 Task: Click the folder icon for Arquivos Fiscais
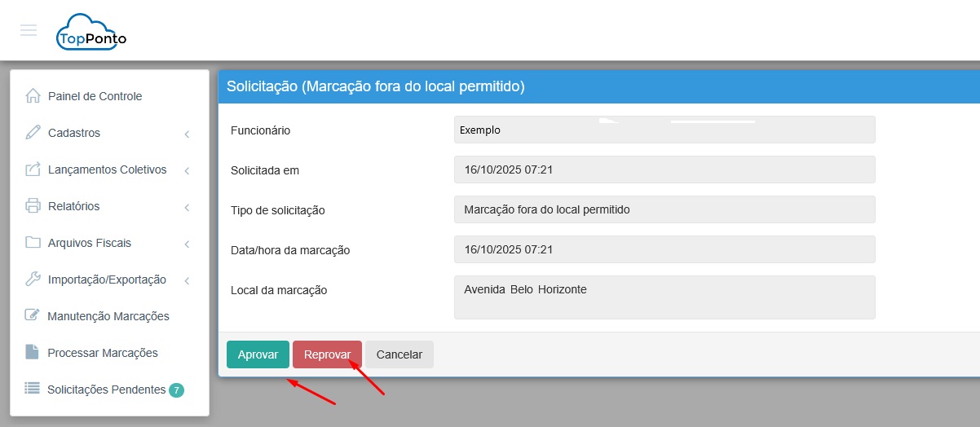(33, 243)
